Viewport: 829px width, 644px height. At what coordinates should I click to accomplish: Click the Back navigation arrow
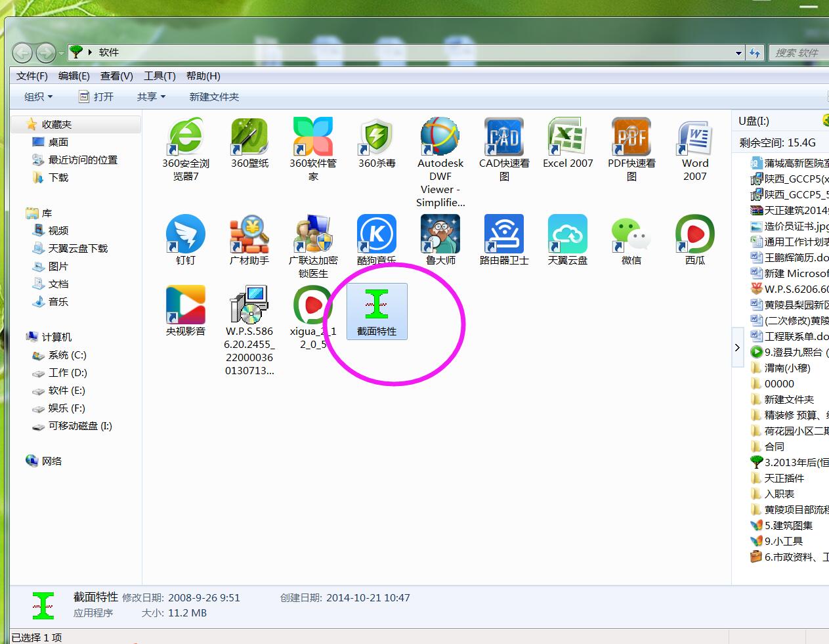click(x=22, y=52)
